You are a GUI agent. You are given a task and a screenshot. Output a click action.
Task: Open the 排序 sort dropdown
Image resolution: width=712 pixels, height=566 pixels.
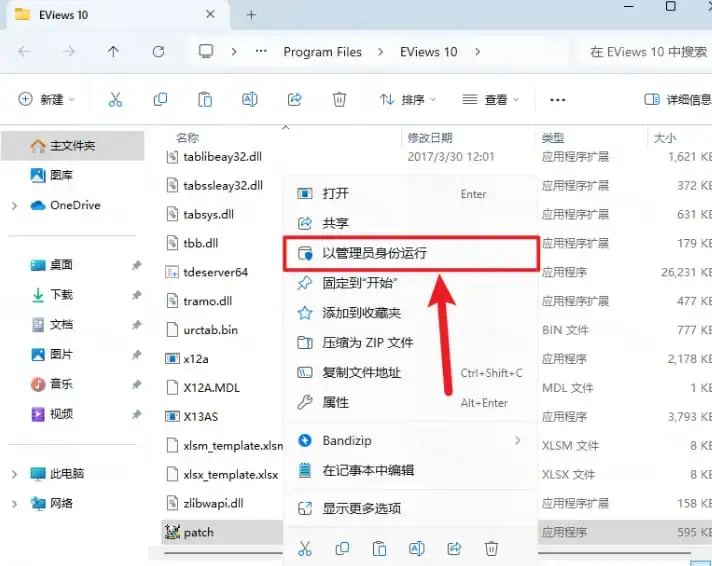click(407, 99)
